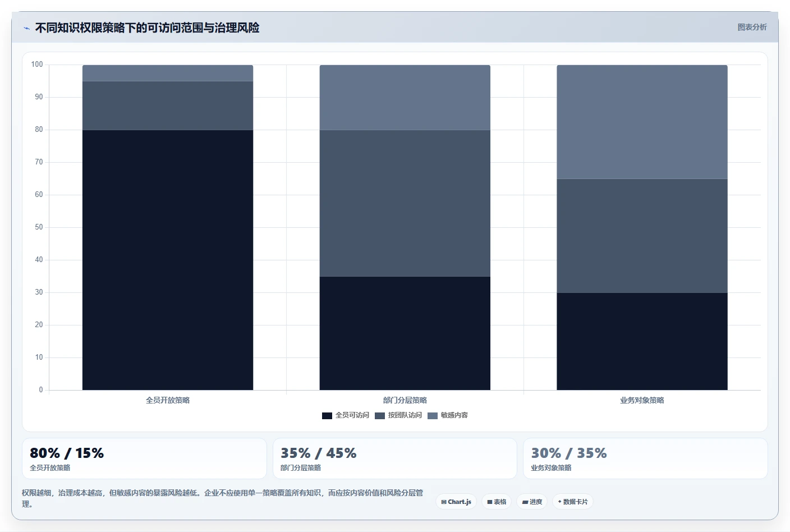Click the y-axis value 50

tap(39, 227)
